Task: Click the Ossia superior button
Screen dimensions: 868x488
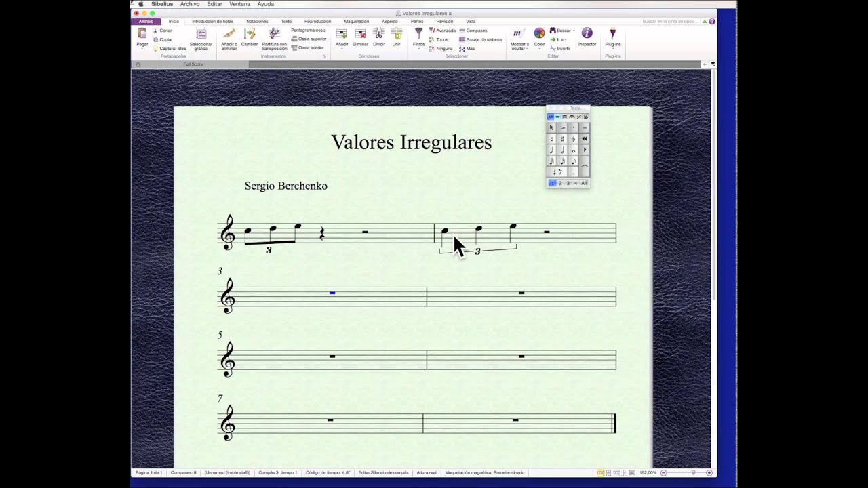Action: tap(309, 39)
